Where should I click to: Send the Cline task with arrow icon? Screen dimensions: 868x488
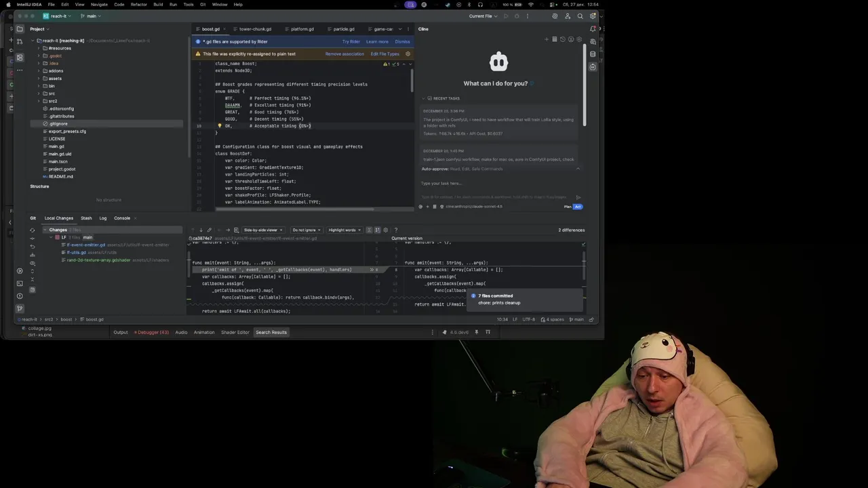[x=578, y=197]
